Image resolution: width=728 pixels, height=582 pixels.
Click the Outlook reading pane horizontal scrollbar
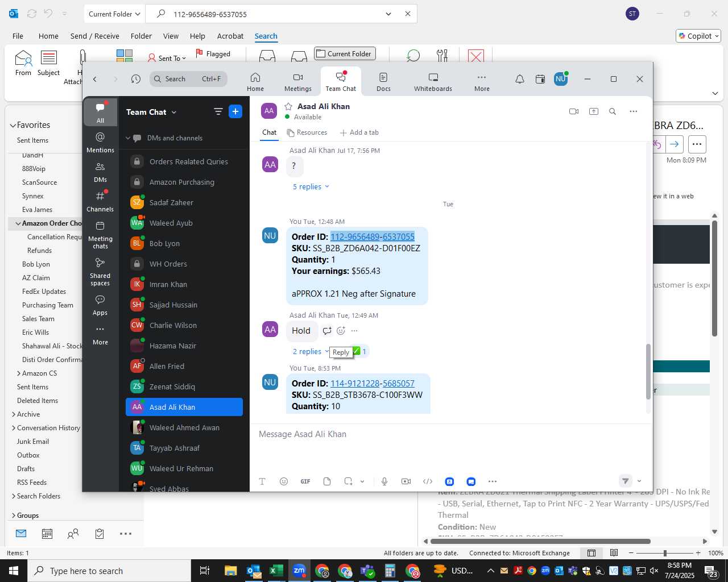[x=540, y=541]
